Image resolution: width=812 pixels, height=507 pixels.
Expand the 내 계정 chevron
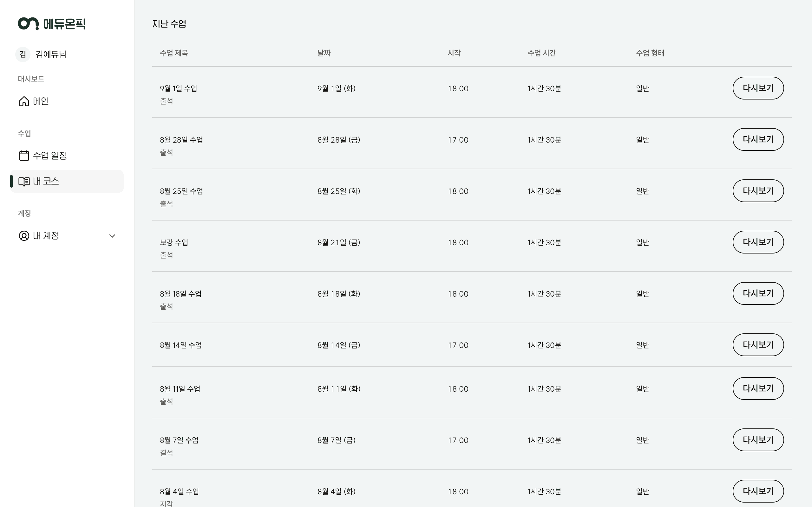pyautogui.click(x=112, y=236)
